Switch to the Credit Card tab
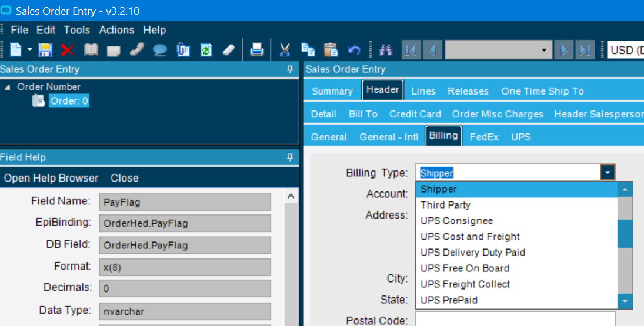The width and height of the screenshot is (644, 326). (415, 114)
